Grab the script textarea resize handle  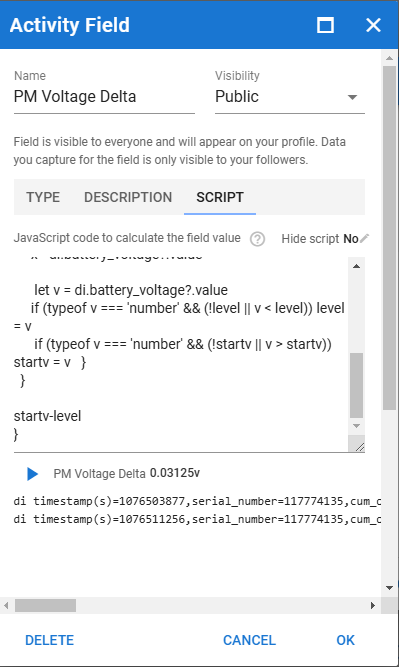click(x=359, y=447)
